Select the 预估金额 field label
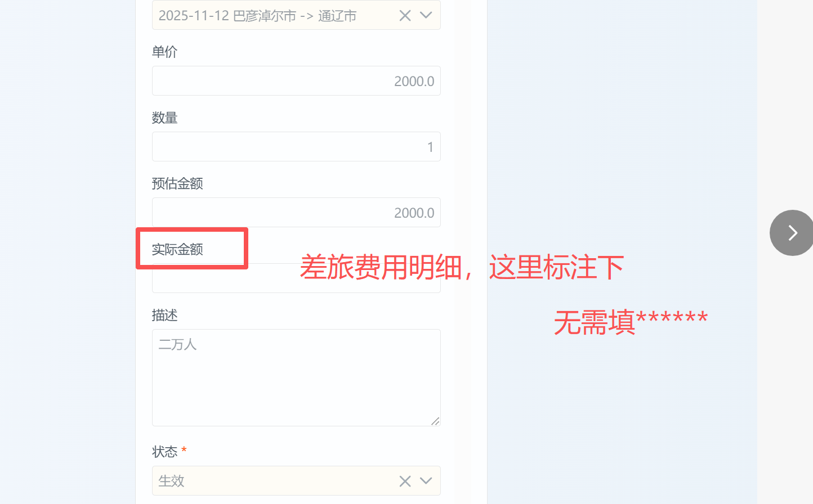This screenshot has width=813, height=504. tap(177, 183)
